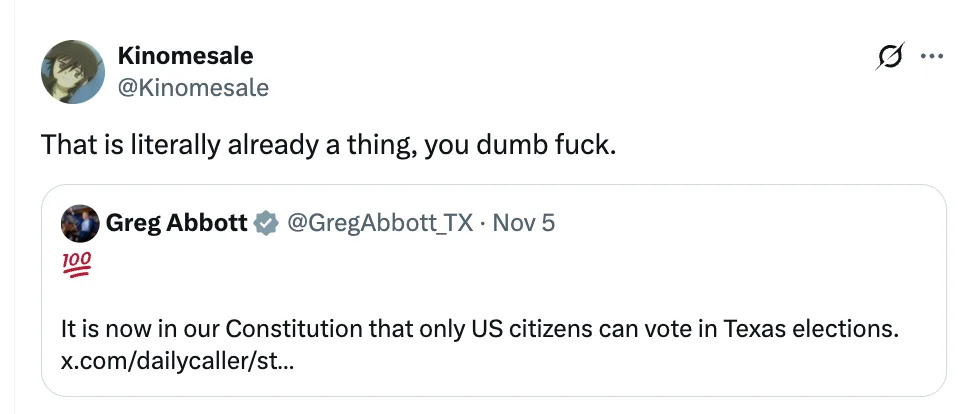This screenshot has width=958, height=414.
Task: Open the @Kinomesale handle link
Action: point(193,88)
